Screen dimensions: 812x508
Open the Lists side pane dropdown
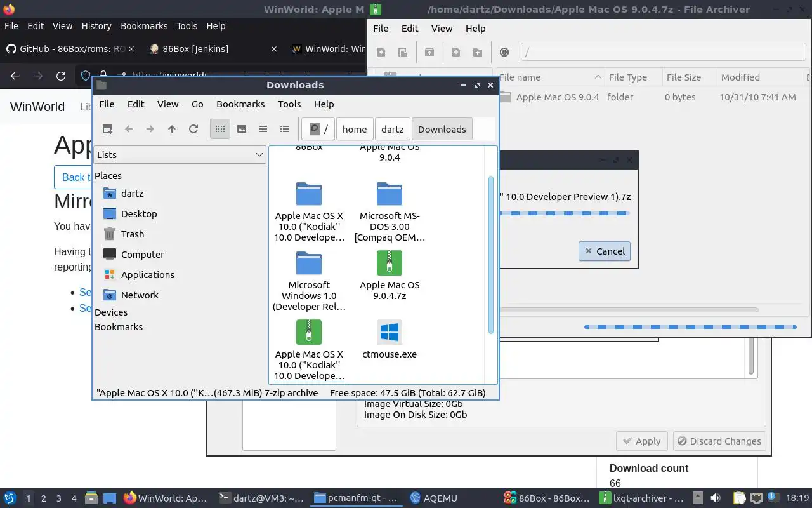[180, 154]
